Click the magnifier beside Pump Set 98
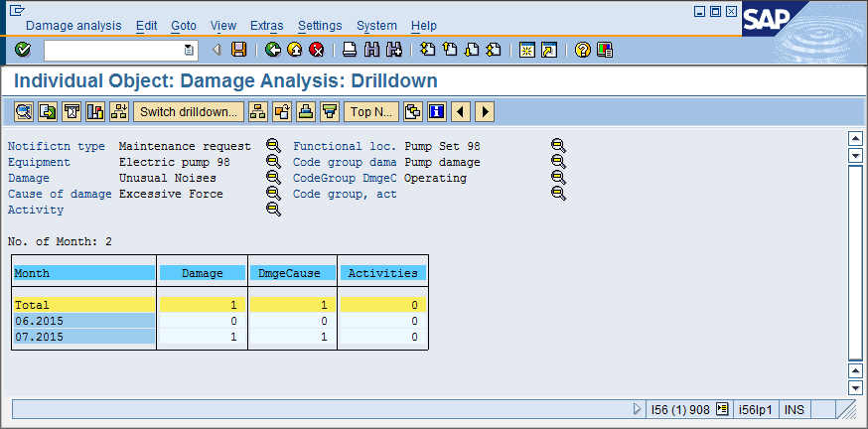The width and height of the screenshot is (868, 429). coord(558,146)
